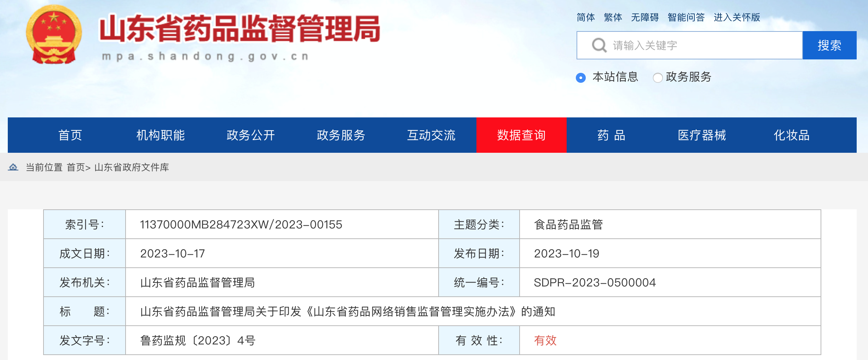Viewport: 868px width, 360px height.
Task: Click 首页 in the breadcrumb
Action: click(76, 167)
